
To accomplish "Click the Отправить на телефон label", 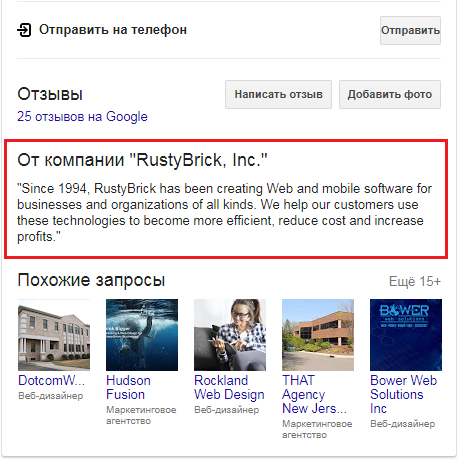I will [x=113, y=30].
